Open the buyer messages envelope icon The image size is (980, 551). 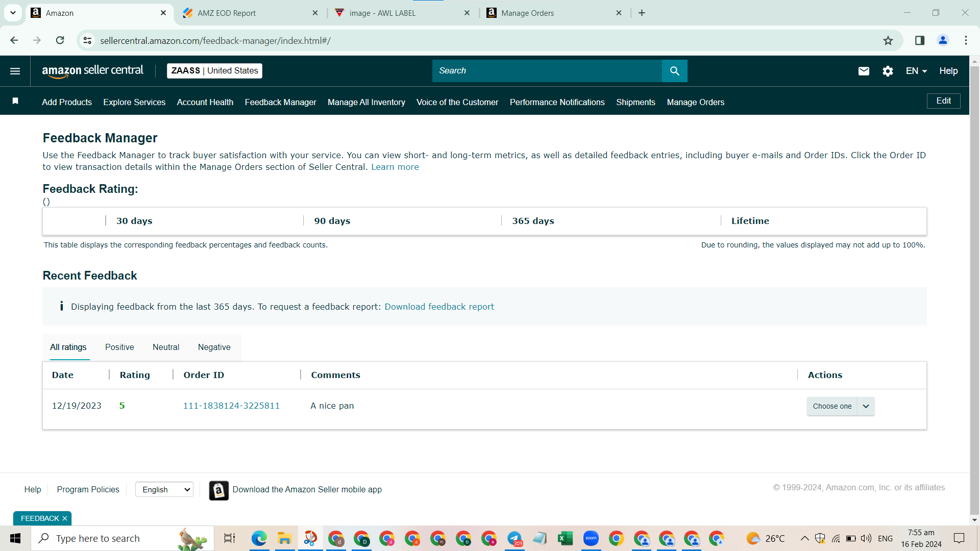pos(864,71)
